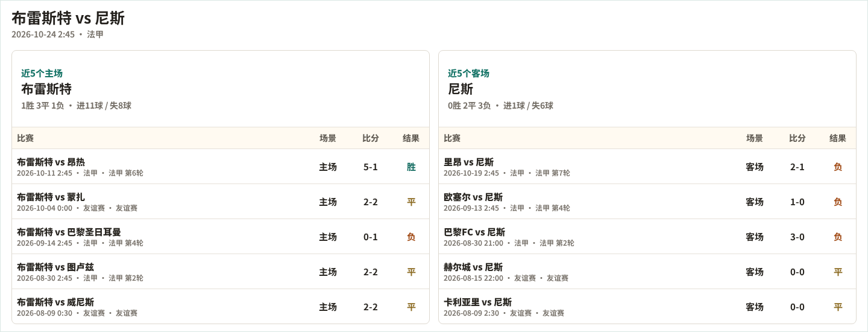Click the "0-0" score in the 赫尔城 row
Screen dimensions: 868x332
pos(797,272)
